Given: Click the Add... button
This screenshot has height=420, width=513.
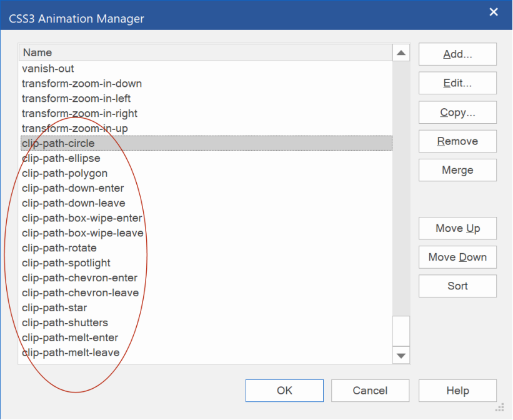Looking at the screenshot, I should pos(457,54).
